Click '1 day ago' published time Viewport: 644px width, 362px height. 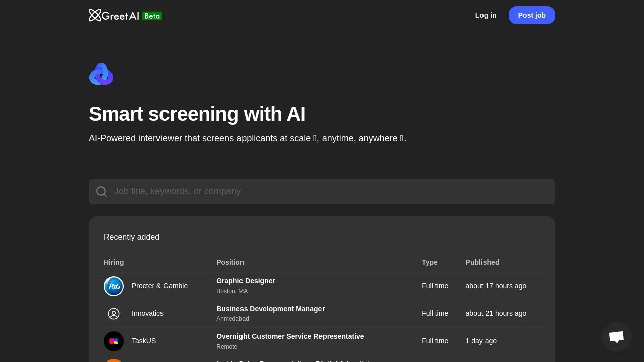pyautogui.click(x=481, y=341)
